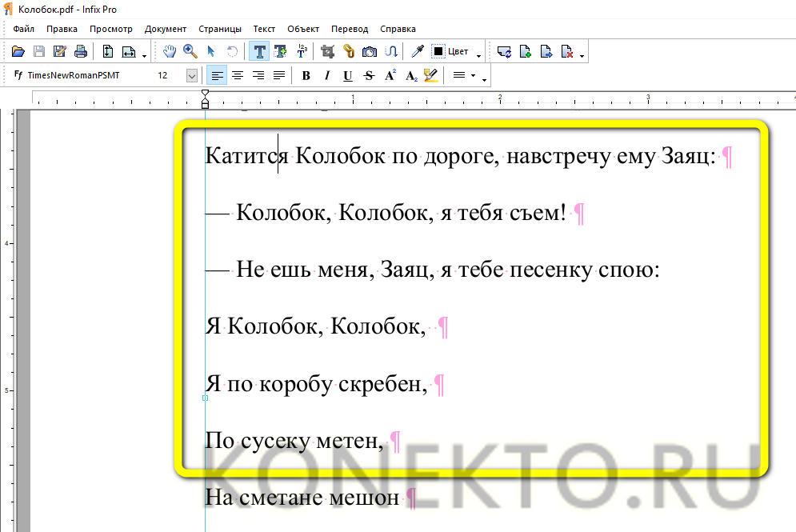Toggle bold formatting

pos(306,76)
